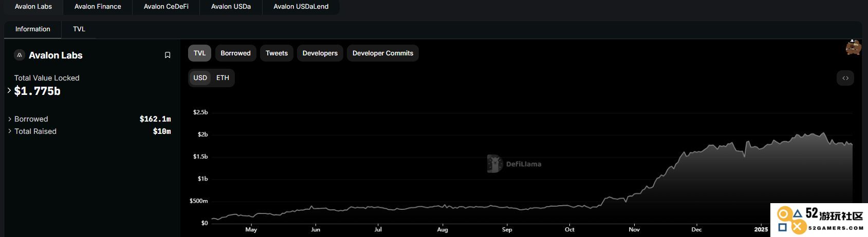
Task: Switch to the Information tab
Action: click(x=33, y=29)
